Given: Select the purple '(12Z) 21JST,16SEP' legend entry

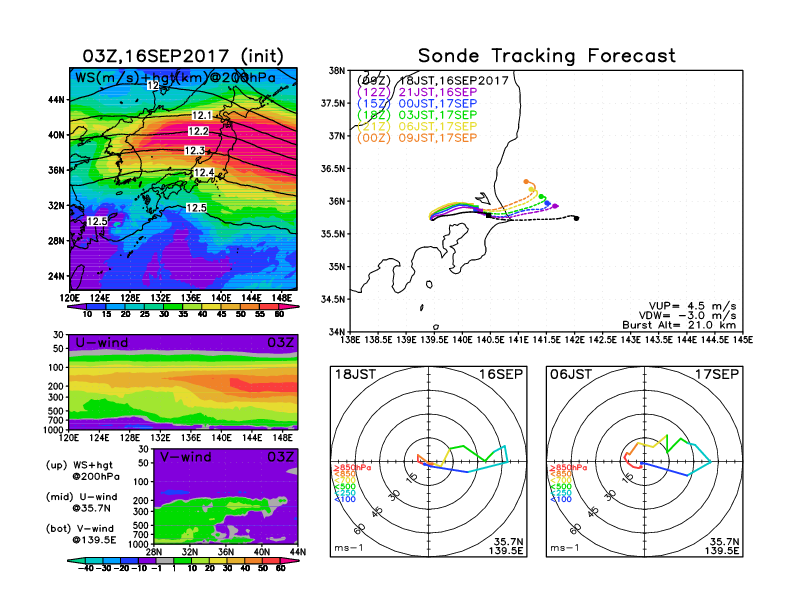Looking at the screenshot, I should tap(417, 92).
